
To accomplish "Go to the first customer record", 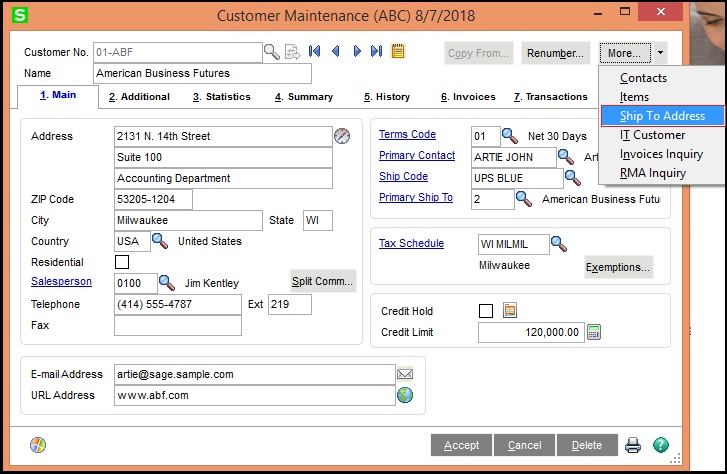I will [314, 51].
